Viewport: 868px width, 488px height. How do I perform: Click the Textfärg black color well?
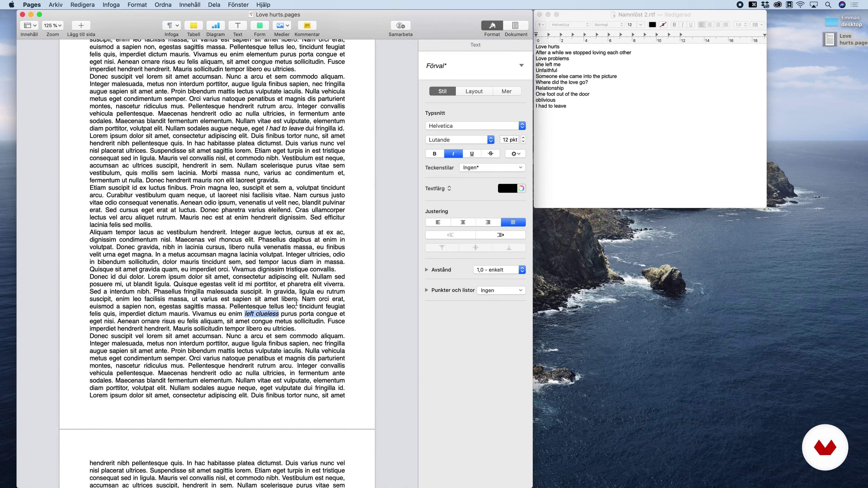click(507, 188)
